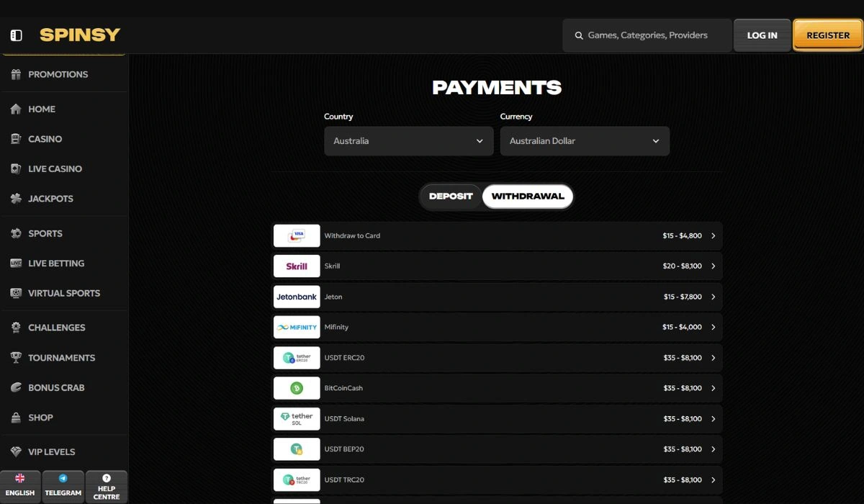Click the Skrill logo

tap(297, 266)
